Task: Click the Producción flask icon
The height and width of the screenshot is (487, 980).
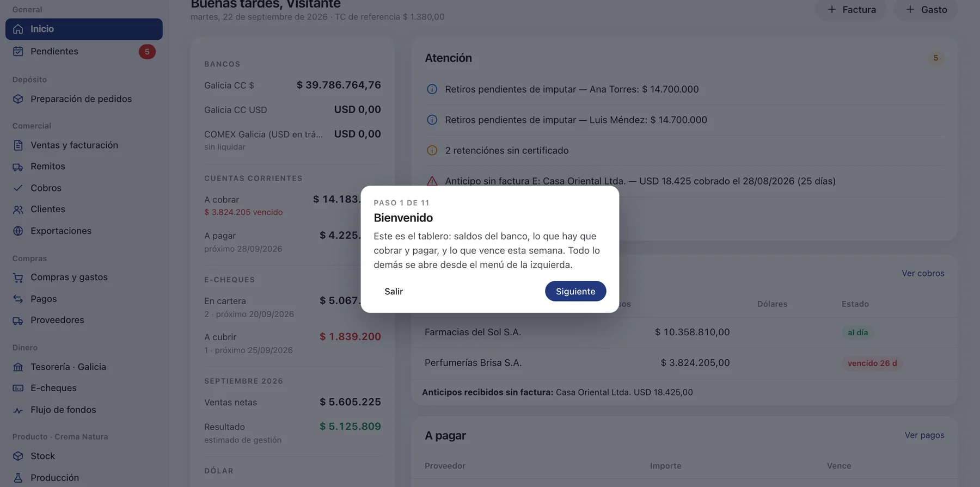Action: [x=18, y=478]
